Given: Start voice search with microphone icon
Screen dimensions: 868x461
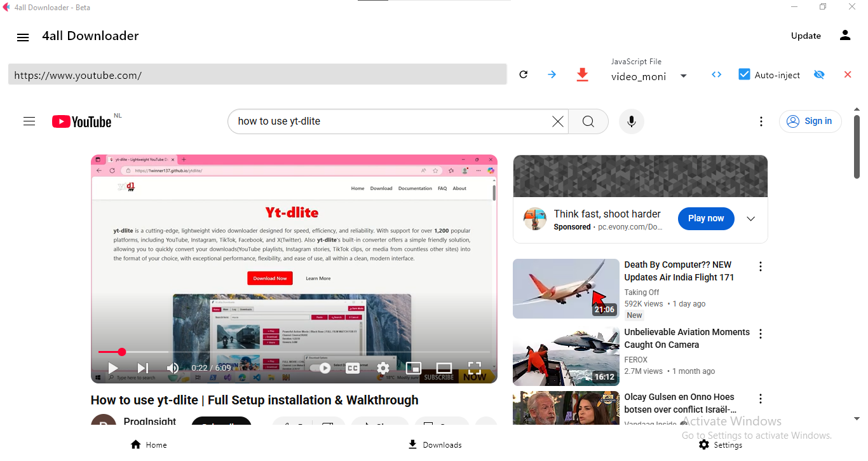Looking at the screenshot, I should tap(632, 121).
